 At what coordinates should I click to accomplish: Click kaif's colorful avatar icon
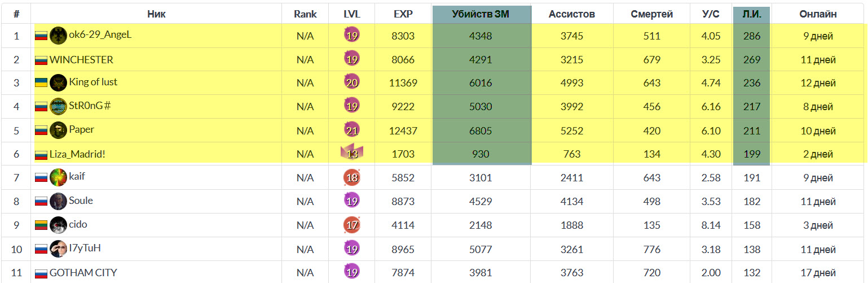58,177
